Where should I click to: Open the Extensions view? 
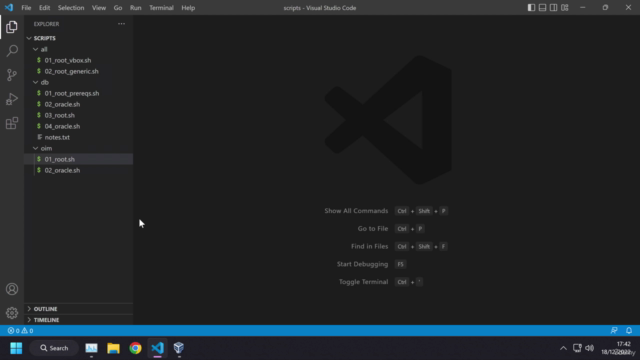tap(12, 123)
